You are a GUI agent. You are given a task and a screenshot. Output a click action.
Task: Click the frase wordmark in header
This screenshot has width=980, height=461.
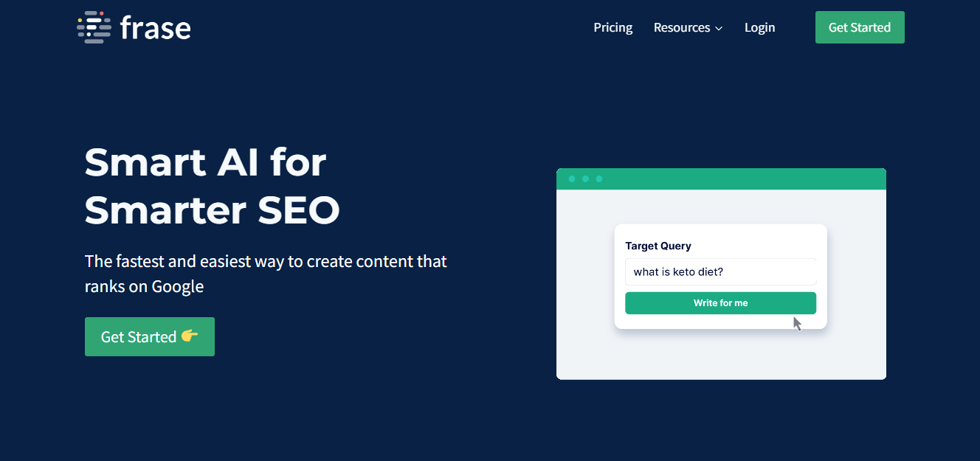tap(155, 28)
